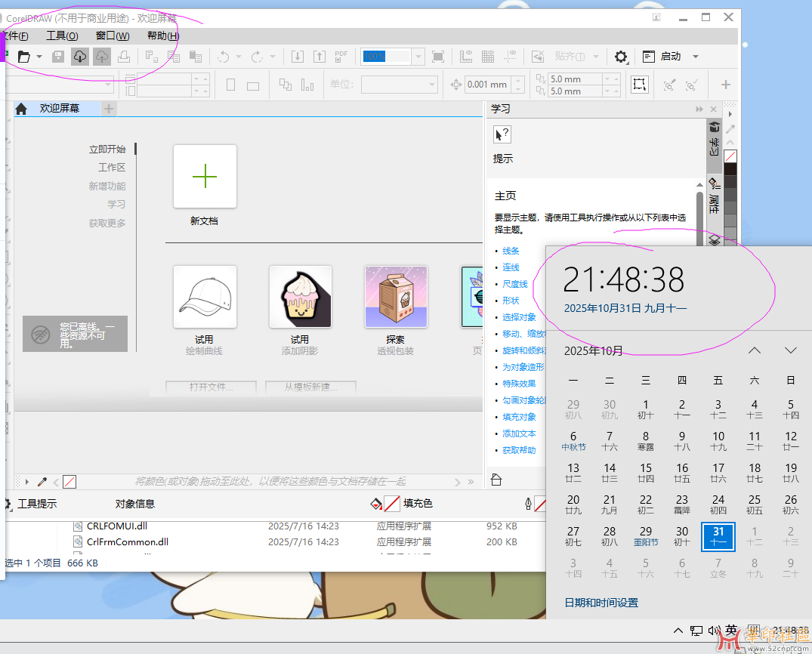812x654 pixels.
Task: Show the next month in the calendar
Action: (790, 350)
